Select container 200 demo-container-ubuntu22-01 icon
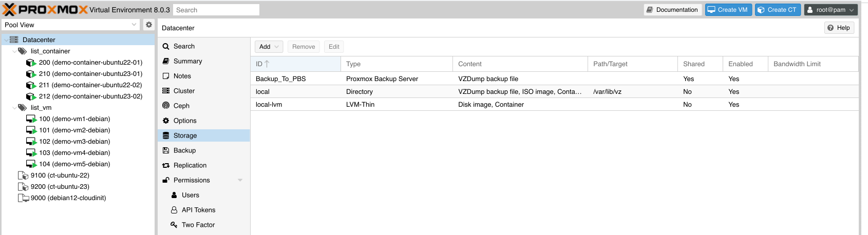 click(x=31, y=63)
